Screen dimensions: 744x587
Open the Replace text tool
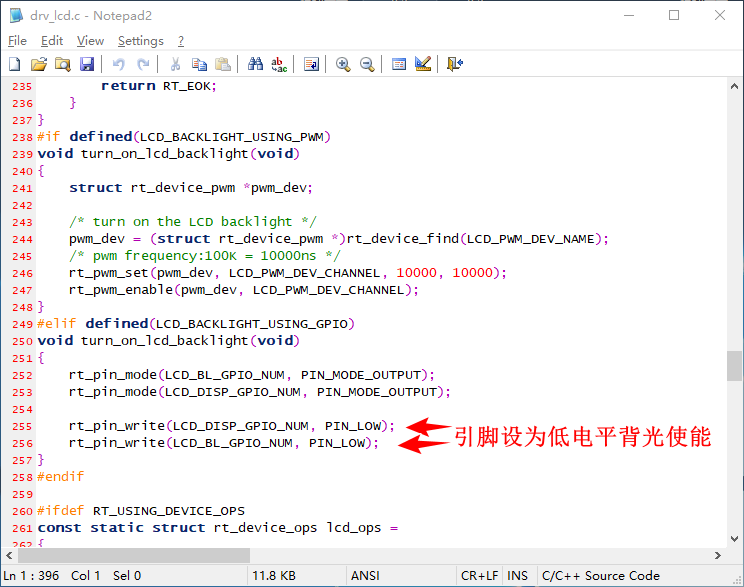(x=280, y=64)
